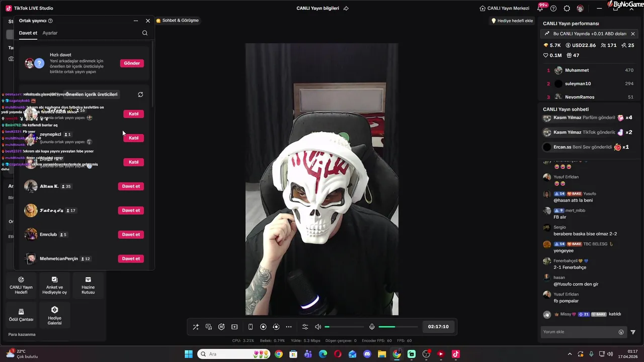The width and height of the screenshot is (644, 362).
Task: Switch to the Ayarlar tab
Action: point(50,33)
